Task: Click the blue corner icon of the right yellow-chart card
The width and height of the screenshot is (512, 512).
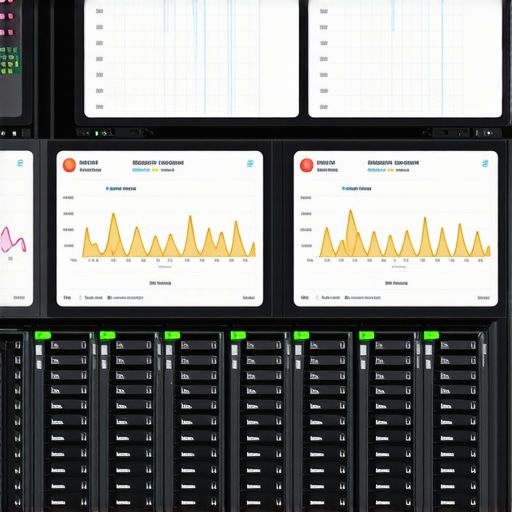Action: point(485,163)
